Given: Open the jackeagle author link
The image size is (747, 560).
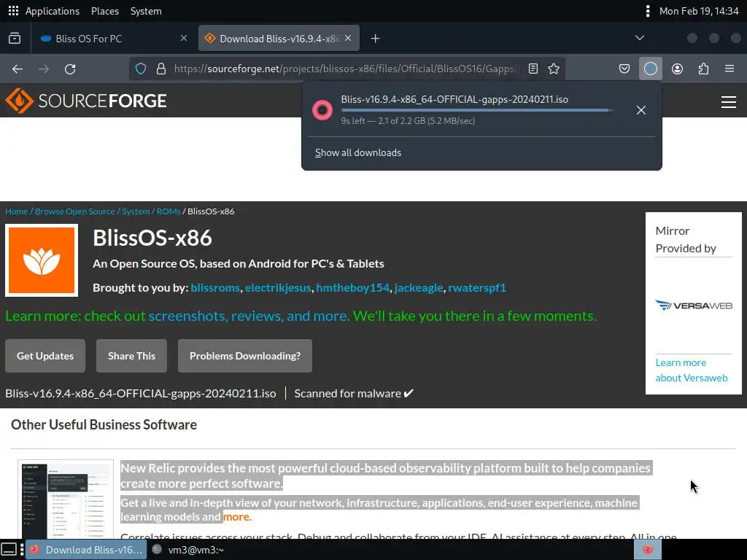Looking at the screenshot, I should (x=419, y=287).
